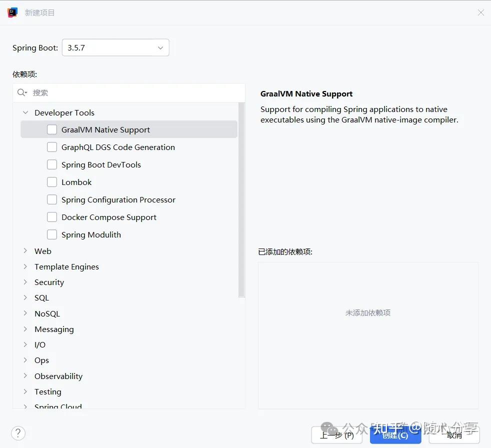Expand the Ops category chevron
The height and width of the screenshot is (448, 491).
(25, 360)
